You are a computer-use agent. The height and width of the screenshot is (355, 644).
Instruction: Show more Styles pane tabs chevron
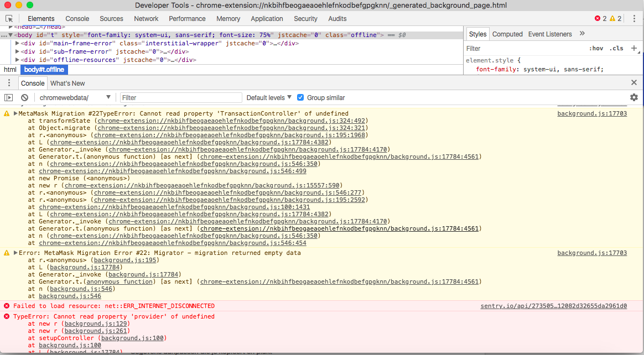582,34
